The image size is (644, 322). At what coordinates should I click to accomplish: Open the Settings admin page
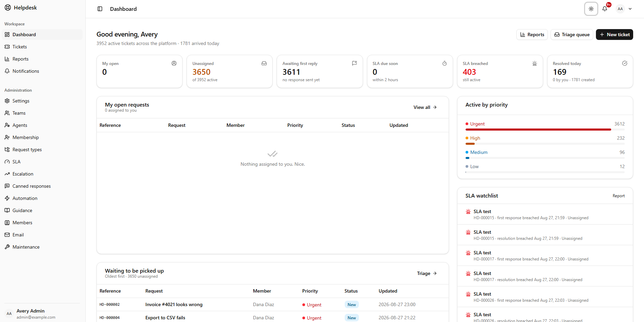coord(42,101)
